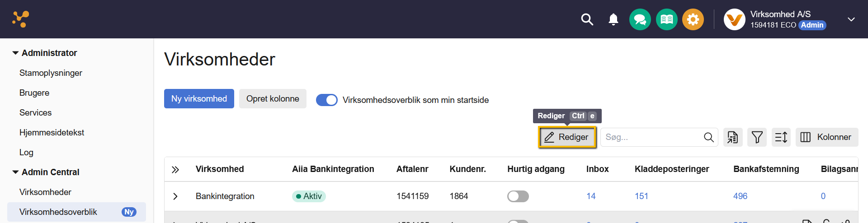Open the notifications bell
The image size is (868, 223).
(x=613, y=19)
